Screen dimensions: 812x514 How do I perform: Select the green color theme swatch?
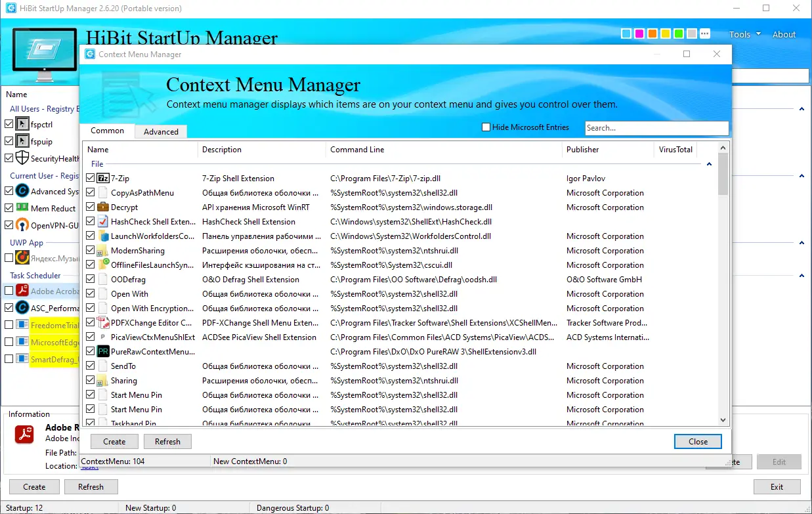(679, 33)
